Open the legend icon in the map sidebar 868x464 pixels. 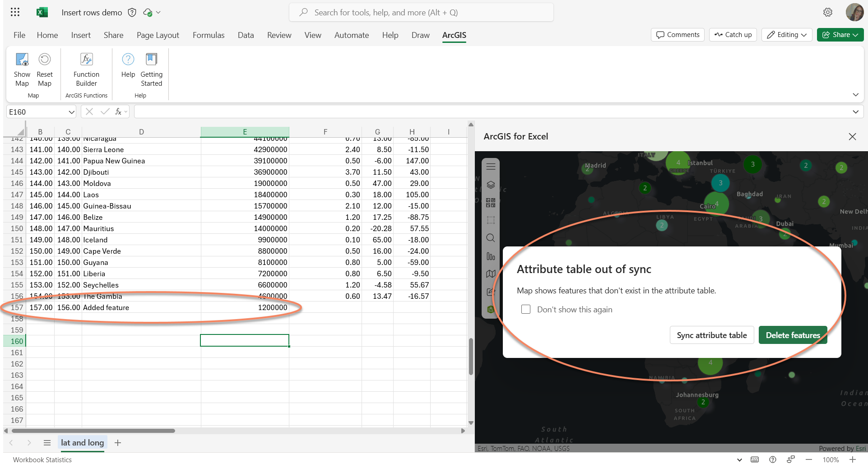491,274
